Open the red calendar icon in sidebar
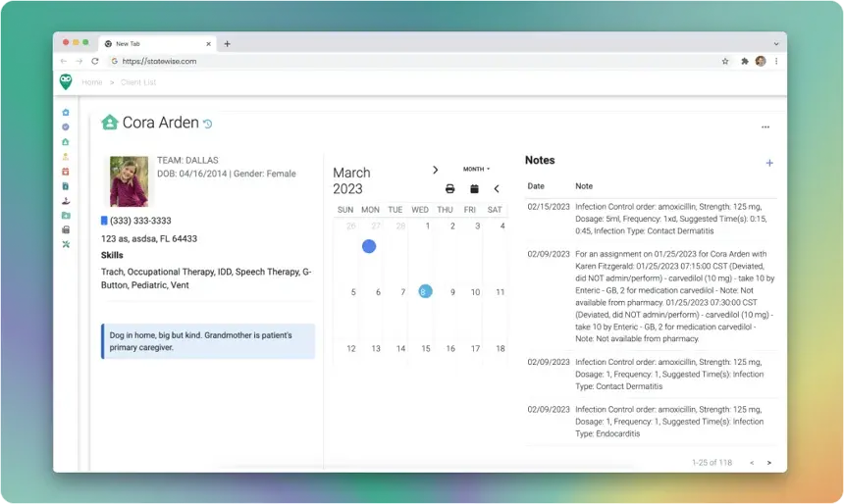This screenshot has width=844, height=504. [x=66, y=171]
